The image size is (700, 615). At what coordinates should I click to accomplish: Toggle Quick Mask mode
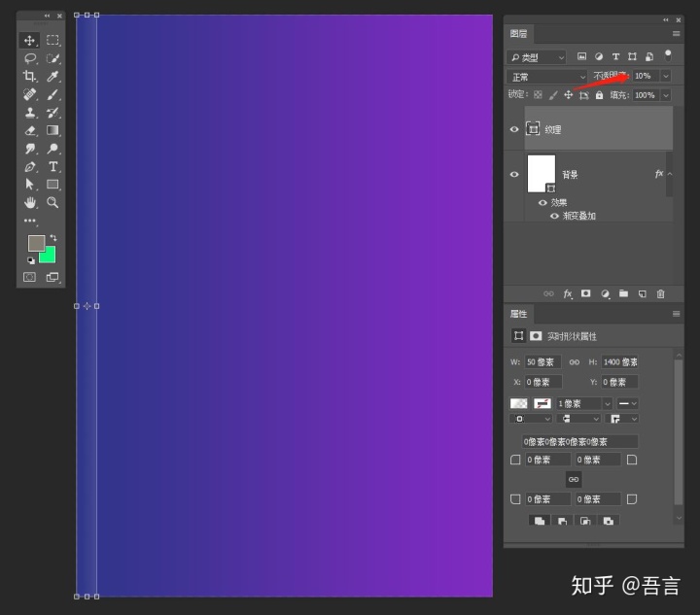pyautogui.click(x=29, y=278)
